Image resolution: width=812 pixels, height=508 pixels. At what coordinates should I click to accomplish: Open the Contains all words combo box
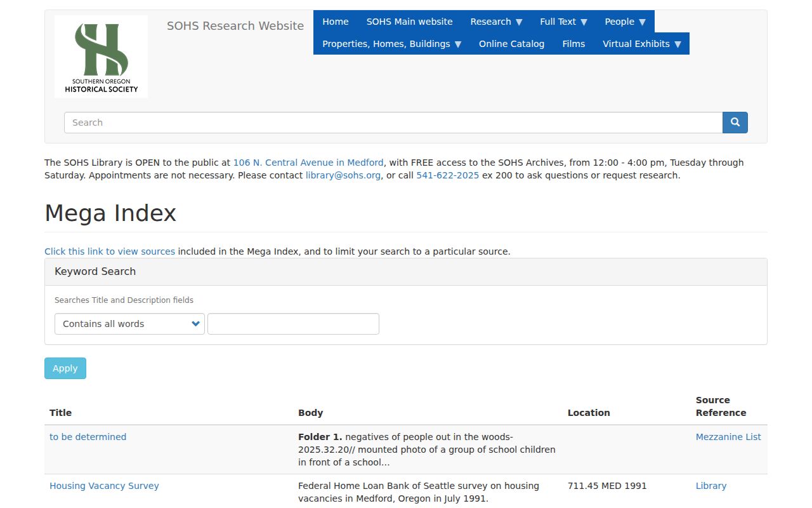129,324
